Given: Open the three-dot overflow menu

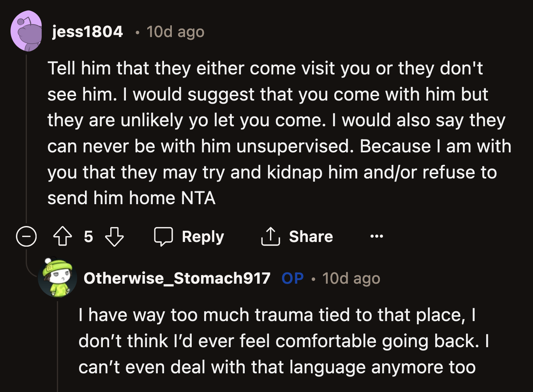Looking at the screenshot, I should tap(376, 236).
